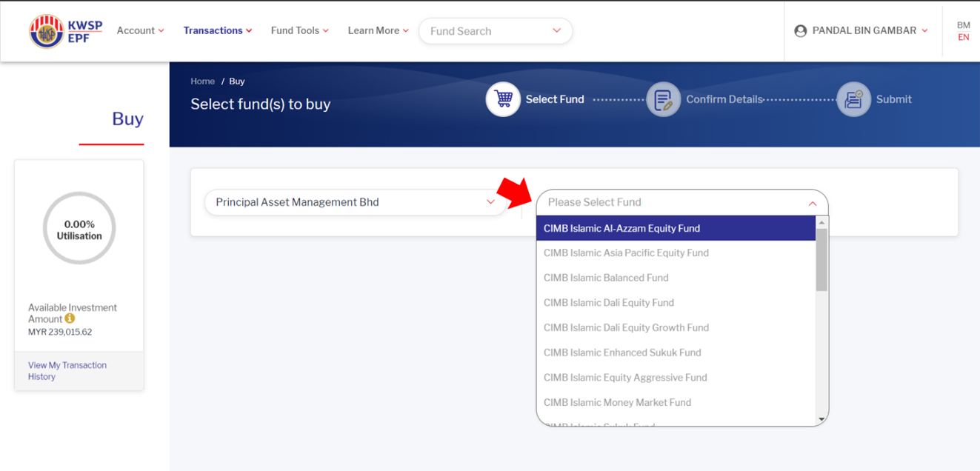Click the Confirm Details step icon
The width and height of the screenshot is (980, 471).
(663, 99)
